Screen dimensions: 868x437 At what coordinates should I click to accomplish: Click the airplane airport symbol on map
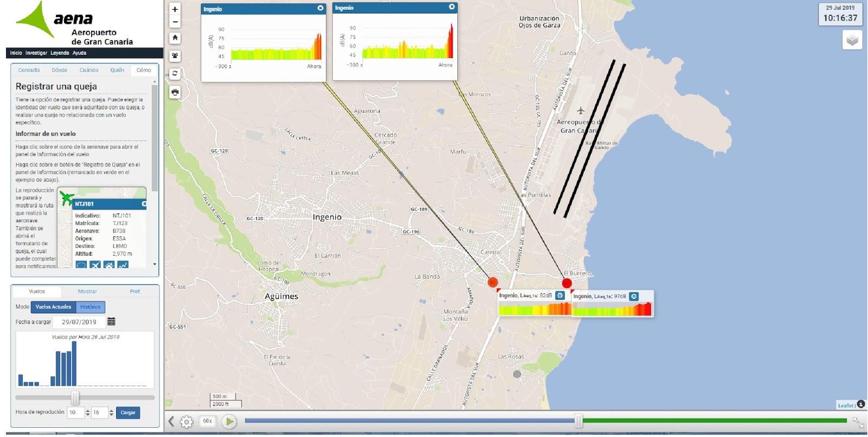580,111
